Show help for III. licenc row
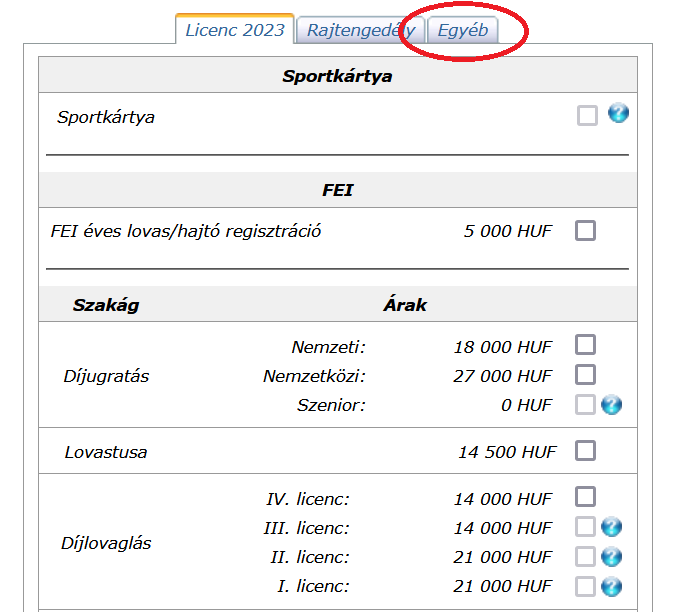 (x=612, y=527)
